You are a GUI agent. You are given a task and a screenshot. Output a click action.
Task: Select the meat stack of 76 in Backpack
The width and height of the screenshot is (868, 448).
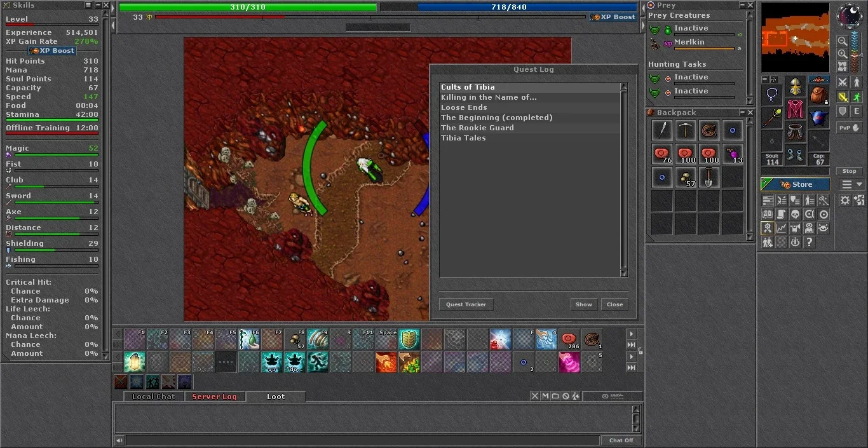coord(662,154)
